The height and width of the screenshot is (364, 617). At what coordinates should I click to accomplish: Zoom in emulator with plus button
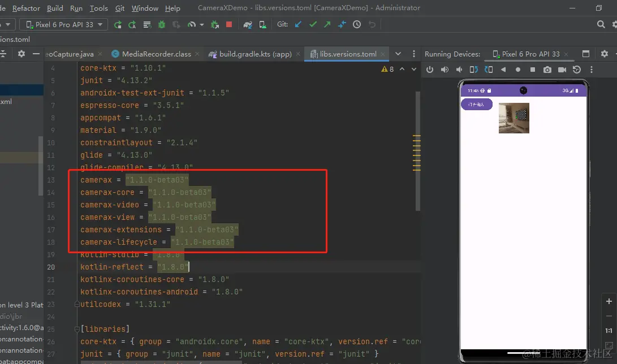[x=609, y=301]
